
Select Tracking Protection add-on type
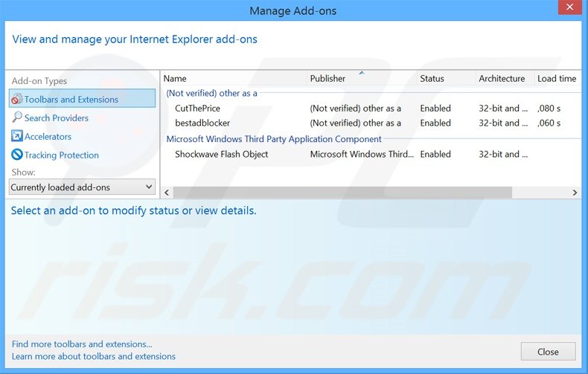coord(62,155)
